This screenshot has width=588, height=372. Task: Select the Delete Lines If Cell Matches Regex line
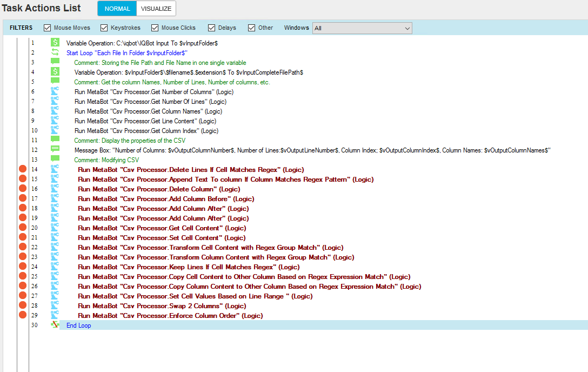[191, 170]
